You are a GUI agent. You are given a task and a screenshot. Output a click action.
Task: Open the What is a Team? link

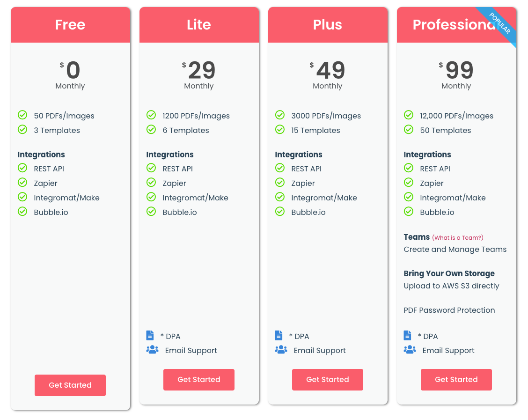tap(457, 237)
